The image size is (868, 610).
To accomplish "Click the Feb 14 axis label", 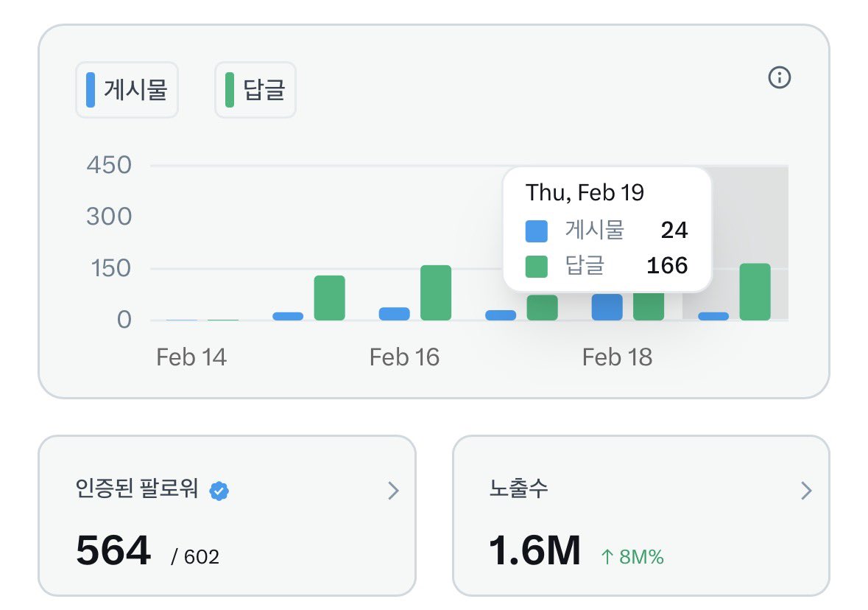I will pyautogui.click(x=191, y=357).
